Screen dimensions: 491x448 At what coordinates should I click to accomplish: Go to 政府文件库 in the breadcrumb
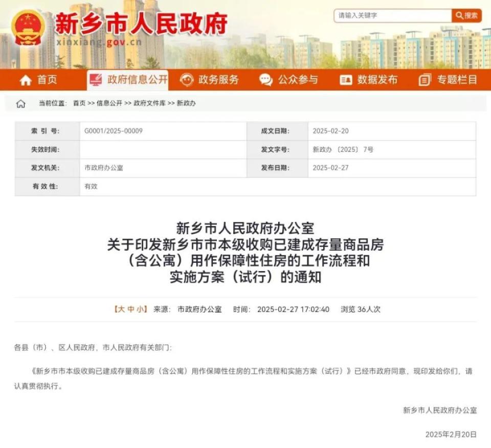pyautogui.click(x=149, y=103)
